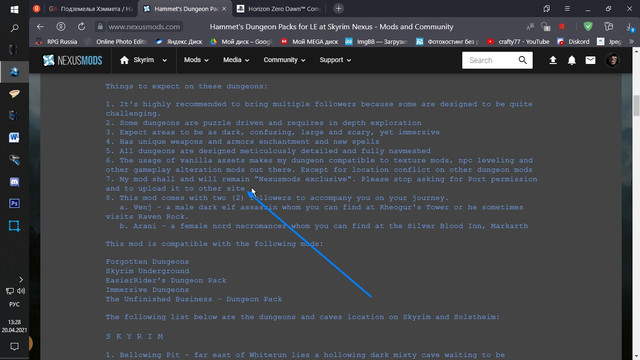Open Windows taskbar search
The width and height of the screenshot is (640, 360).
[14, 28]
